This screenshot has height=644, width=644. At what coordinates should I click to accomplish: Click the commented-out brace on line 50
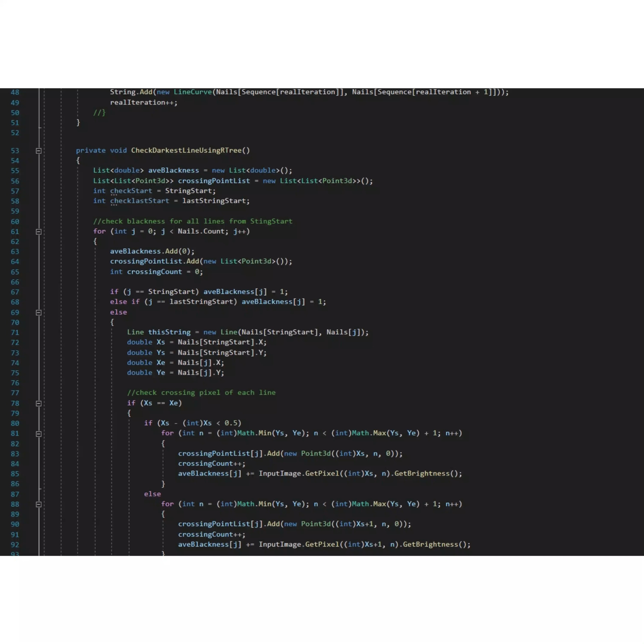point(99,113)
